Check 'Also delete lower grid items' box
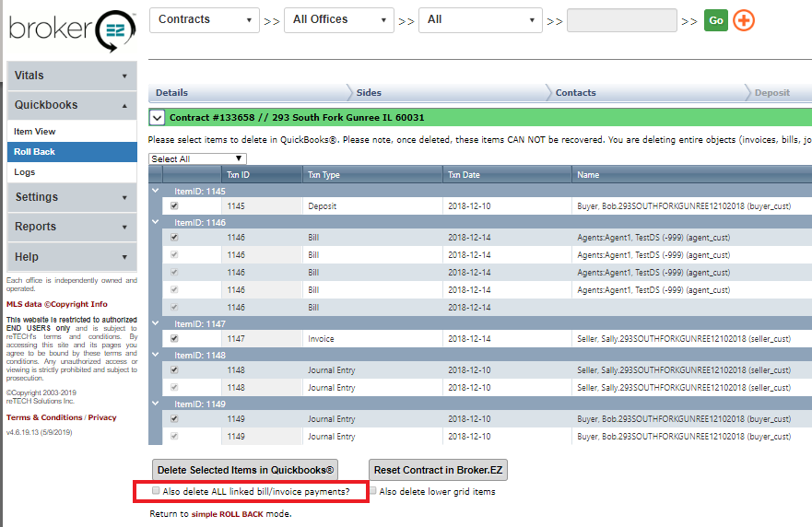The image size is (812, 527). click(372, 491)
